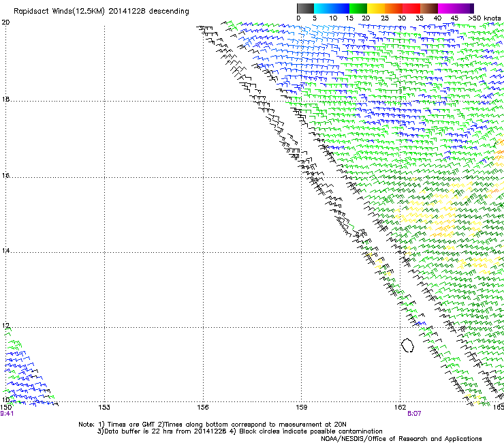Click the '>50 knots' legend label
Screen dimensions: 504x443
pos(484,18)
